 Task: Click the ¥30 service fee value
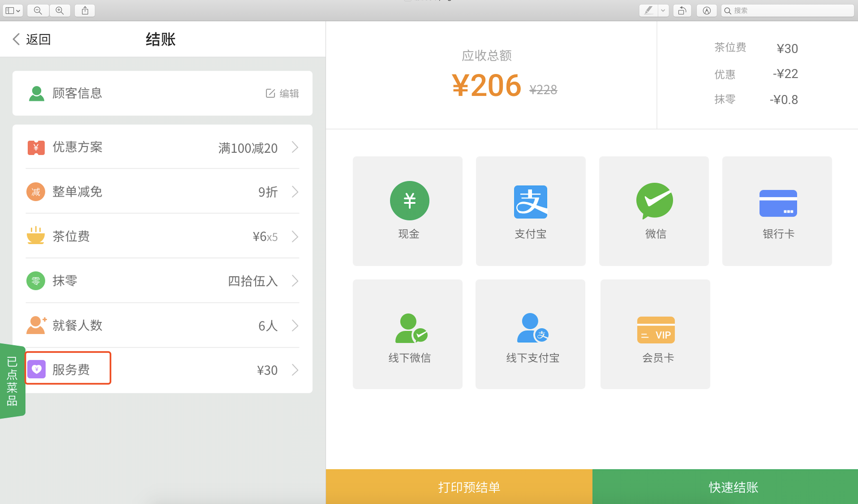267,370
